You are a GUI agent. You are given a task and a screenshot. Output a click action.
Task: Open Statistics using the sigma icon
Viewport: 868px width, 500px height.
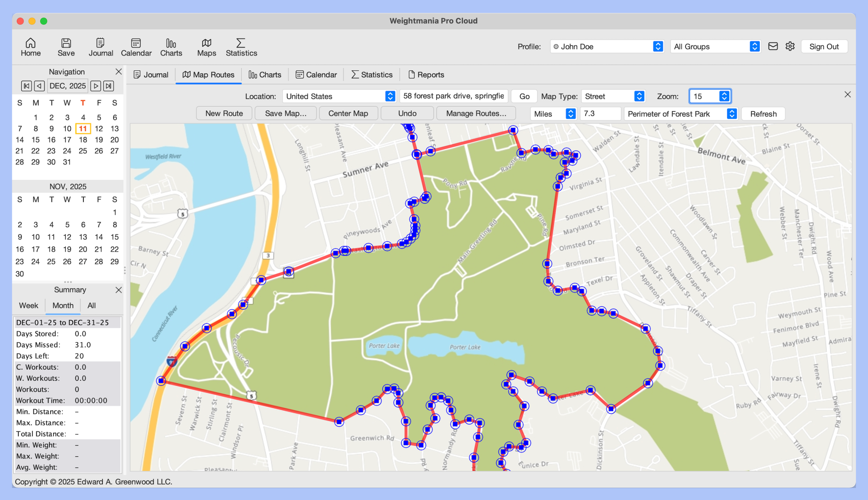point(240,47)
